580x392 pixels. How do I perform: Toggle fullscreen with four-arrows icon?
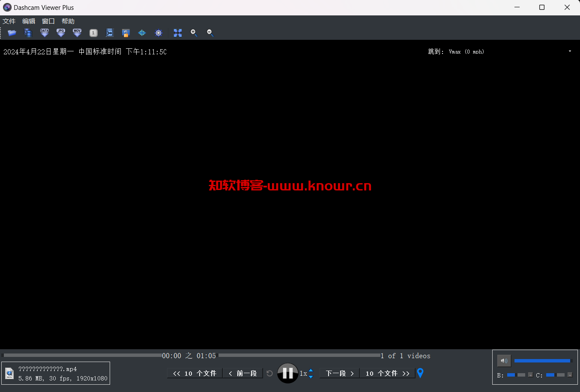(x=178, y=33)
